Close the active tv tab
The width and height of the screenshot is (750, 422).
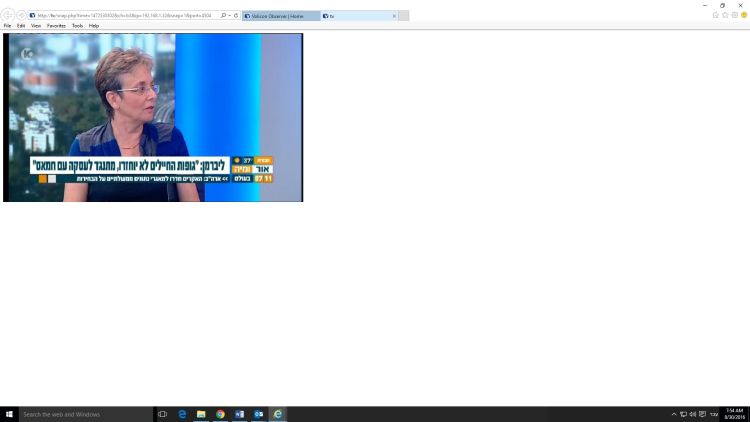click(393, 16)
